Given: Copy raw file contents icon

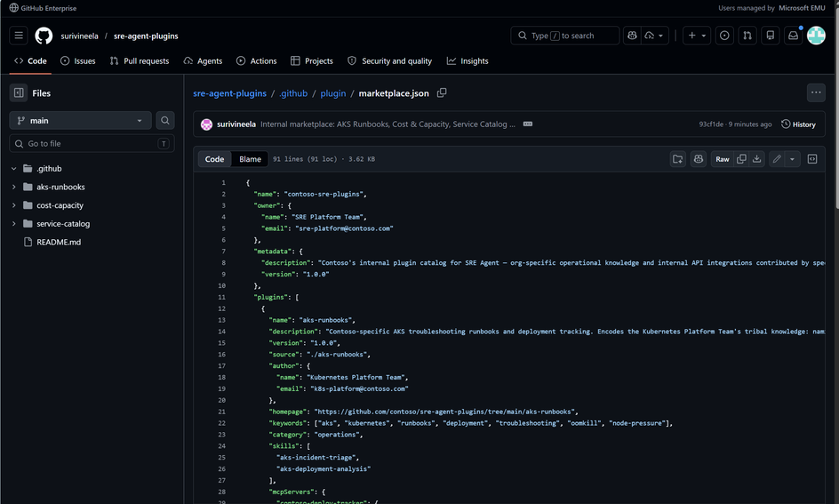Looking at the screenshot, I should click(741, 159).
